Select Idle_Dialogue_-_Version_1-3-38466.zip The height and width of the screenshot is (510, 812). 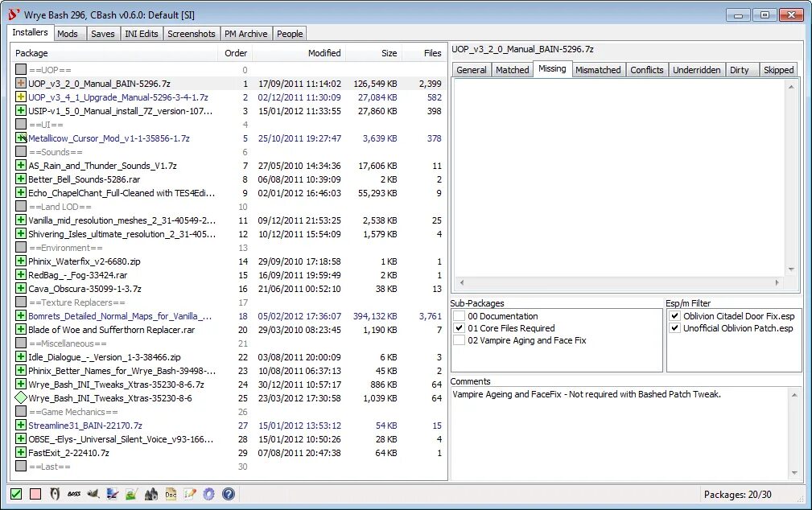click(104, 356)
